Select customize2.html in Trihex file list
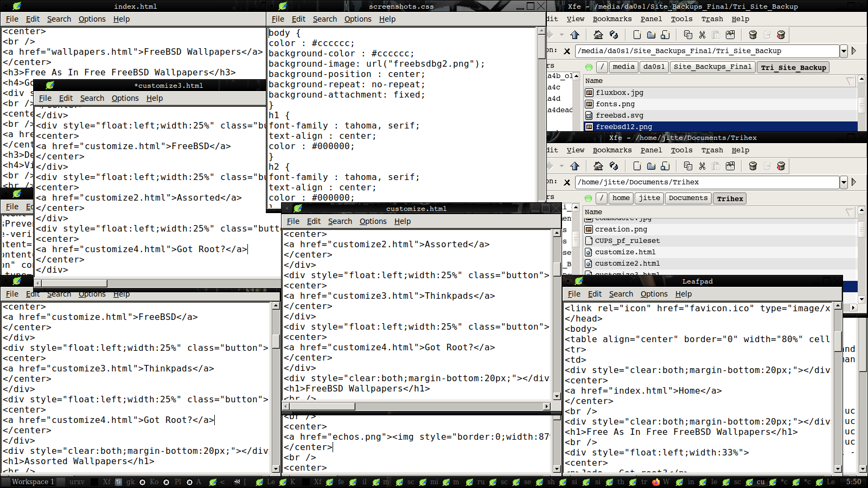 coord(720,264)
